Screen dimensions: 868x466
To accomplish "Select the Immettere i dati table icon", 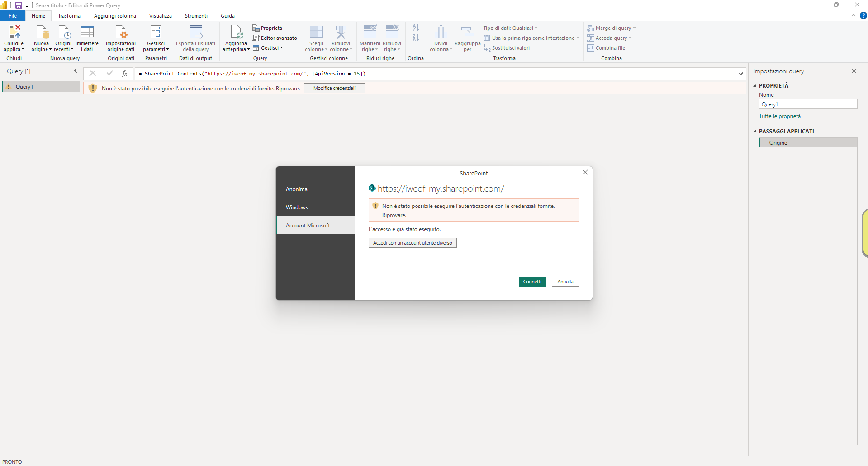I will tap(87, 32).
